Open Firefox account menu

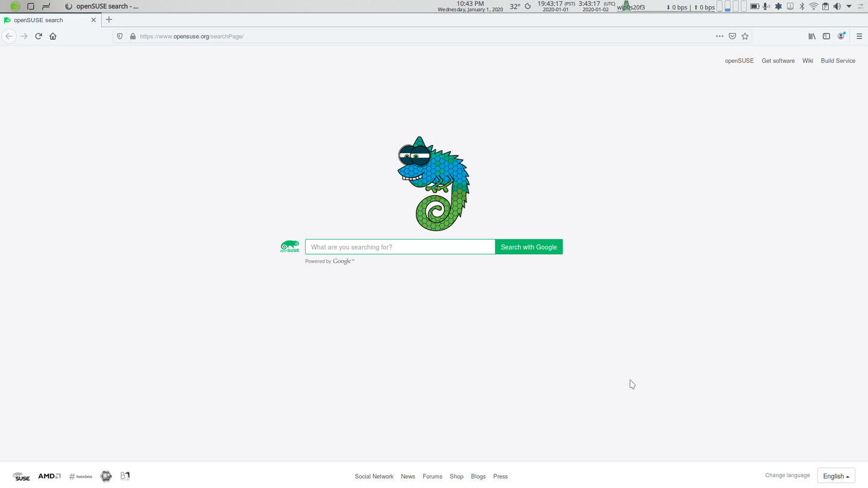(841, 36)
